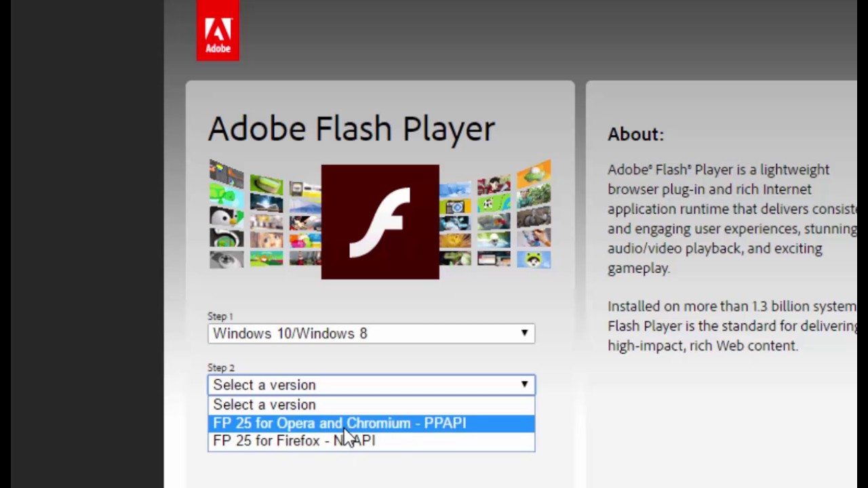This screenshot has width=868, height=488.
Task: Click the Step 1 dropdown arrow
Action: click(x=524, y=333)
